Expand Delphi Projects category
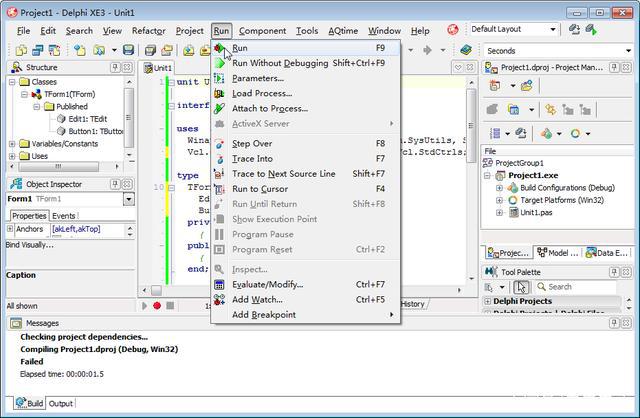This screenshot has height=418, width=640. pyautogui.click(x=487, y=301)
